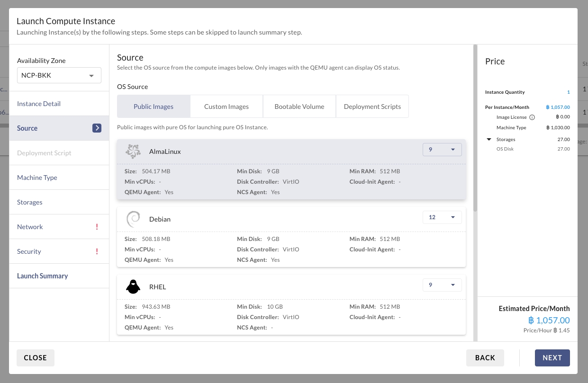Click the RHEL penguin logo icon

(x=133, y=287)
